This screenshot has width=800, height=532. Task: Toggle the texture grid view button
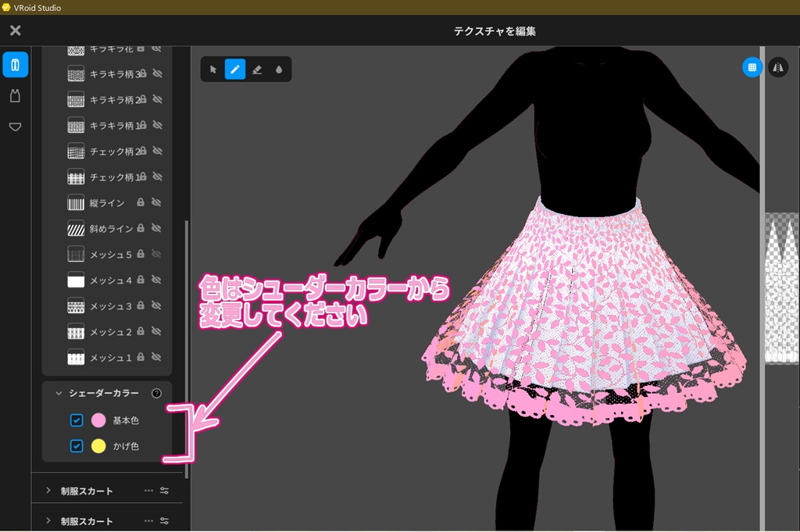click(x=752, y=67)
